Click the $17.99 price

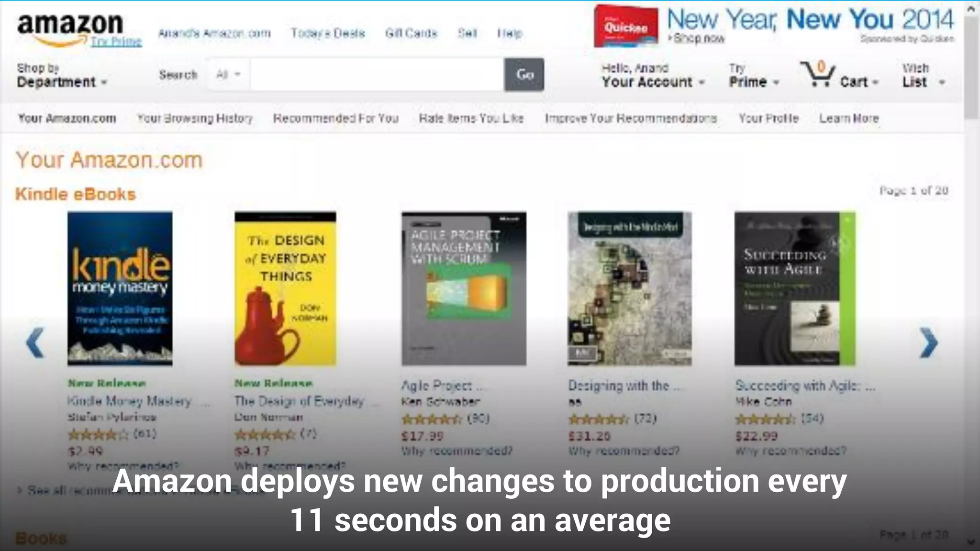[x=422, y=436]
